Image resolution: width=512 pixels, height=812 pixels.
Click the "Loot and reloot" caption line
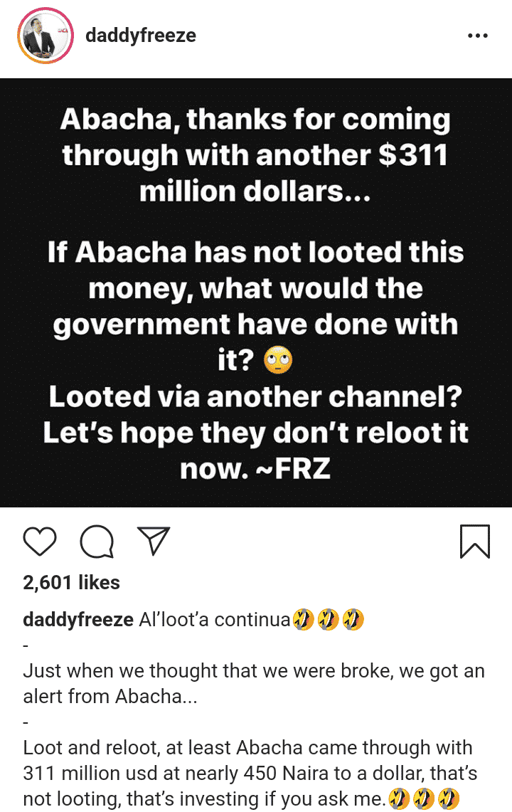pos(247,748)
